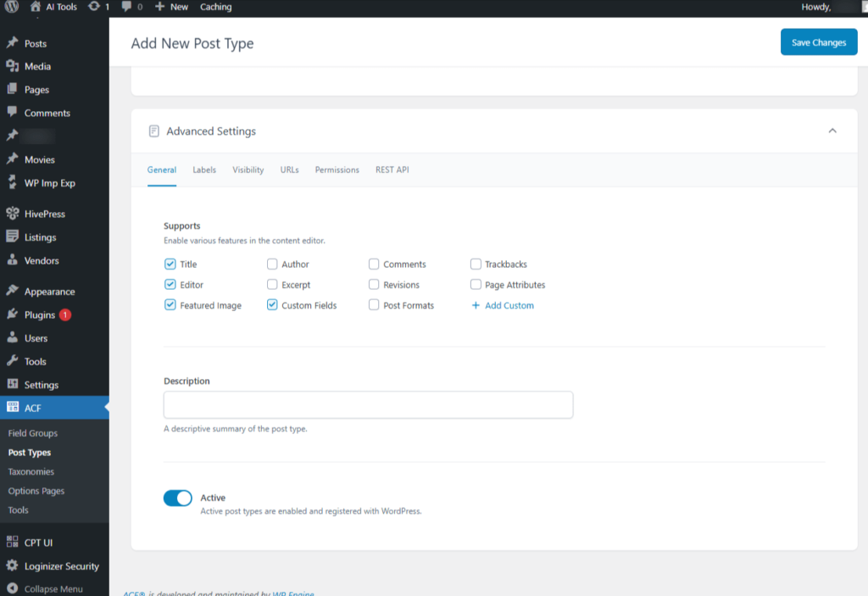Click the WordPress logo icon
The image size is (868, 596).
click(x=12, y=7)
